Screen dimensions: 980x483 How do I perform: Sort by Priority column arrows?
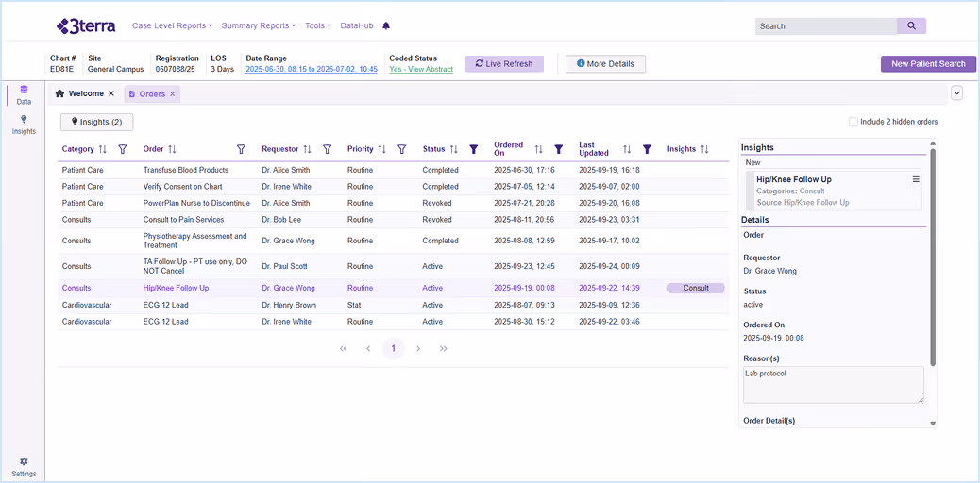[x=381, y=149]
